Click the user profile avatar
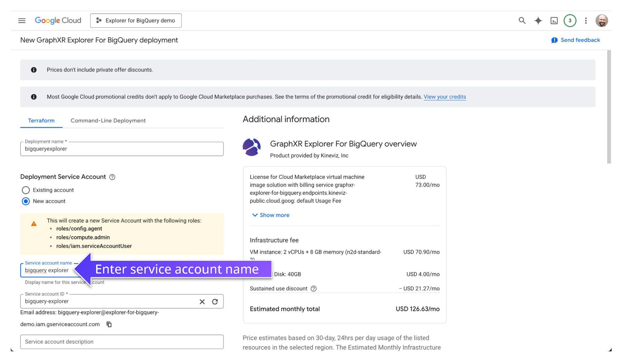The width and height of the screenshot is (644, 362). pos(601,21)
